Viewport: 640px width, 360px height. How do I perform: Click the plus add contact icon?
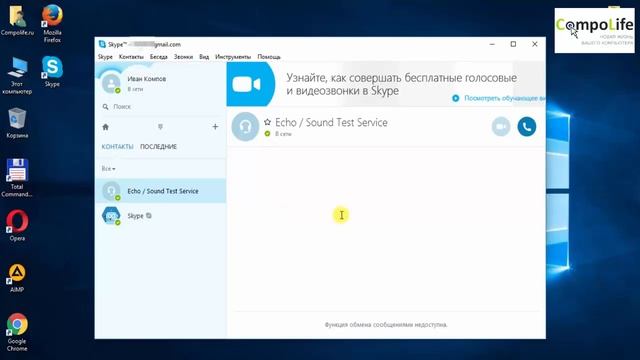click(215, 127)
